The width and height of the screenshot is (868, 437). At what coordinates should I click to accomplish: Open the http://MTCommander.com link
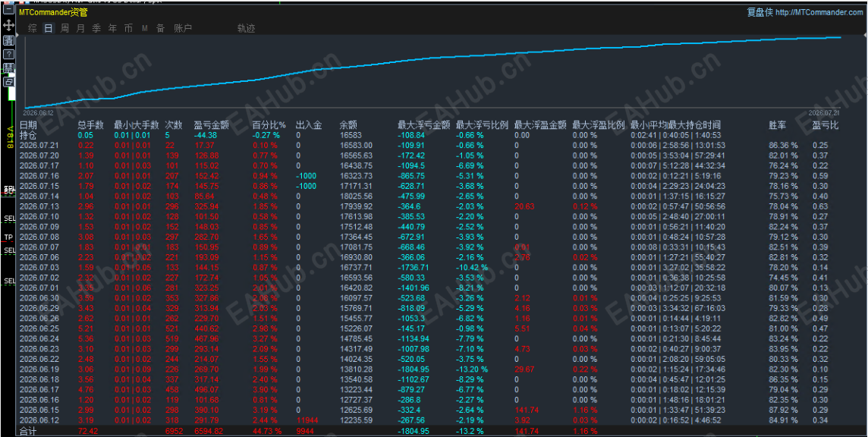pyautogui.click(x=819, y=12)
